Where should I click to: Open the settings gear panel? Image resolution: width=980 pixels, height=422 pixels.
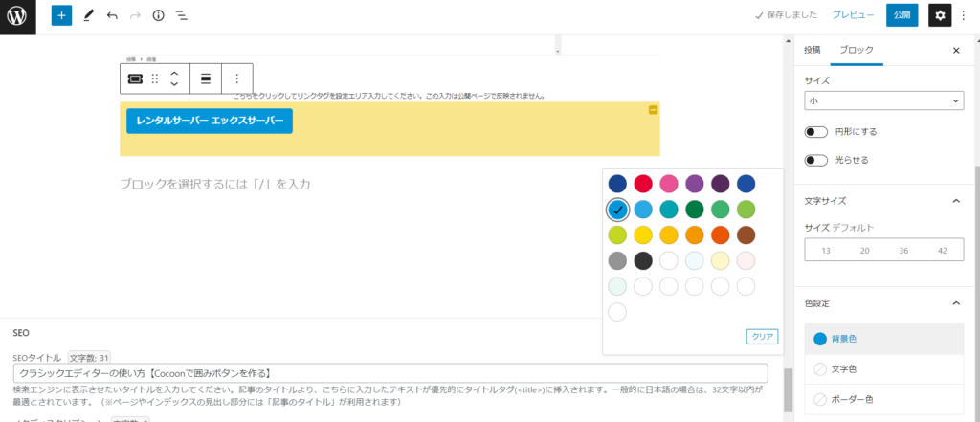(x=940, y=15)
